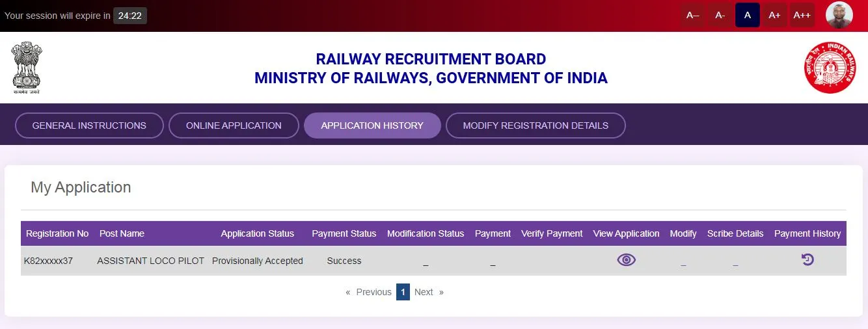The image size is (868, 329).
Task: Click the Payment column header
Action: tap(493, 233)
